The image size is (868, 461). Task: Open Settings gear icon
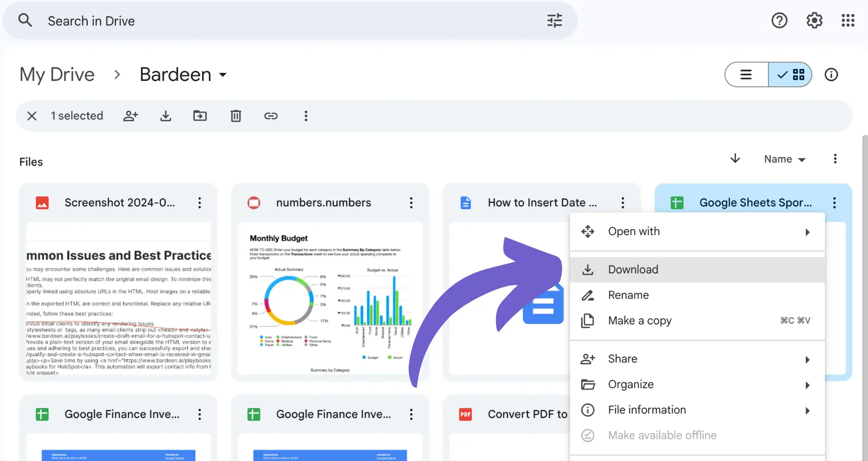click(x=814, y=20)
